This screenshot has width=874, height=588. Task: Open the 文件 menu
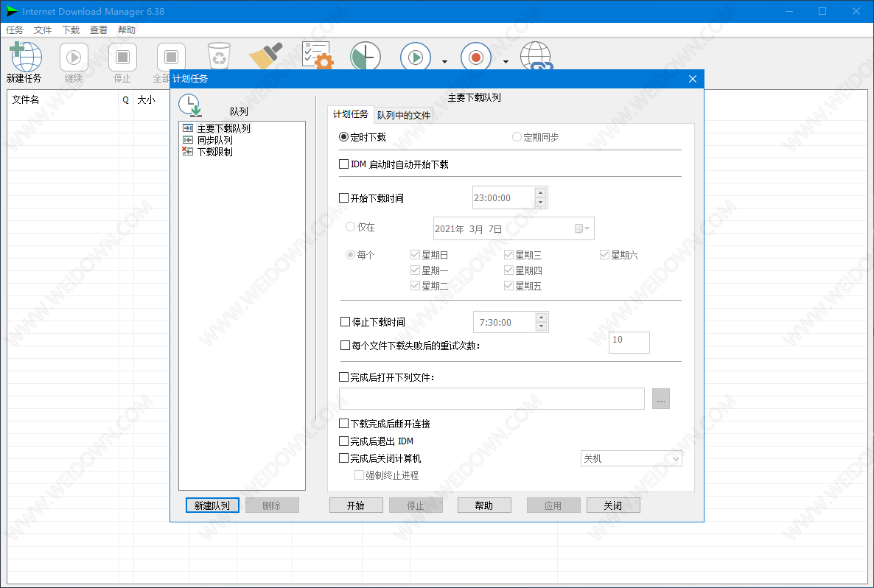pyautogui.click(x=43, y=30)
